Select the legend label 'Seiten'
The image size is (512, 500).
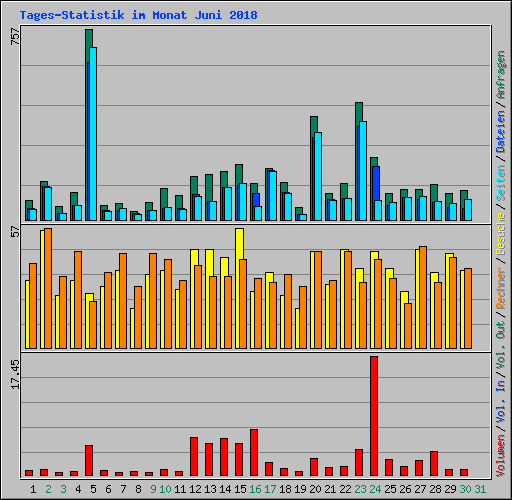pos(501,183)
